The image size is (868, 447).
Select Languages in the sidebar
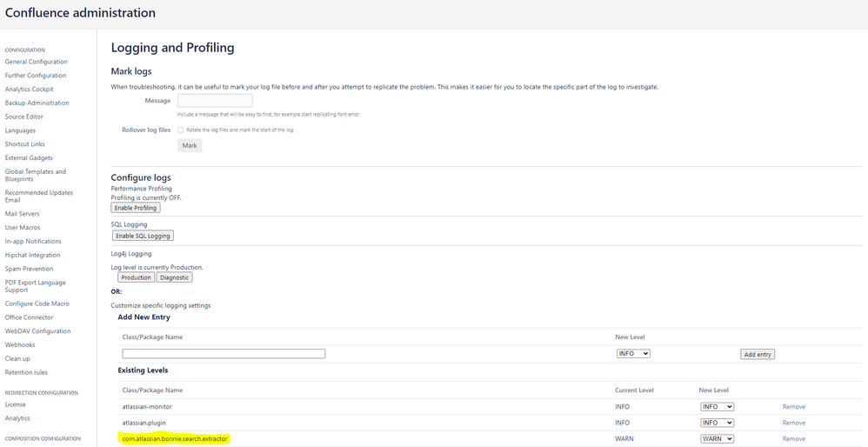point(20,131)
